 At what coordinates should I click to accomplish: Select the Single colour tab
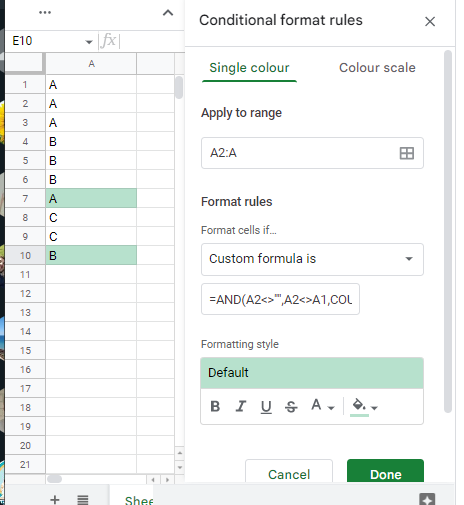(249, 68)
